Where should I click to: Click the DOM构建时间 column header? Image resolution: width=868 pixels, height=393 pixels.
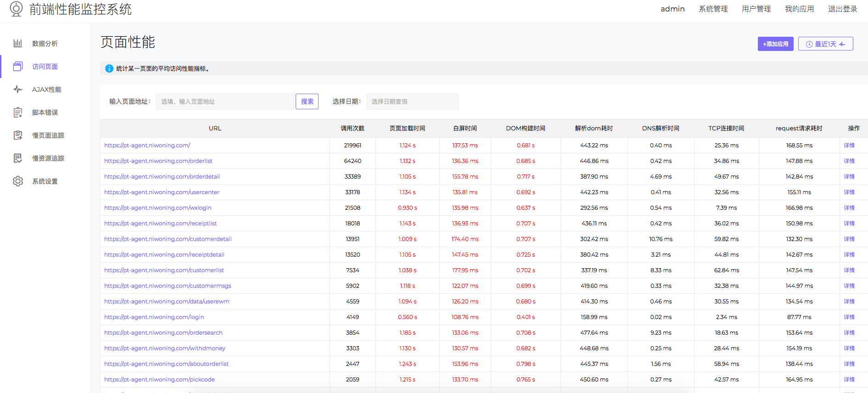pos(526,128)
